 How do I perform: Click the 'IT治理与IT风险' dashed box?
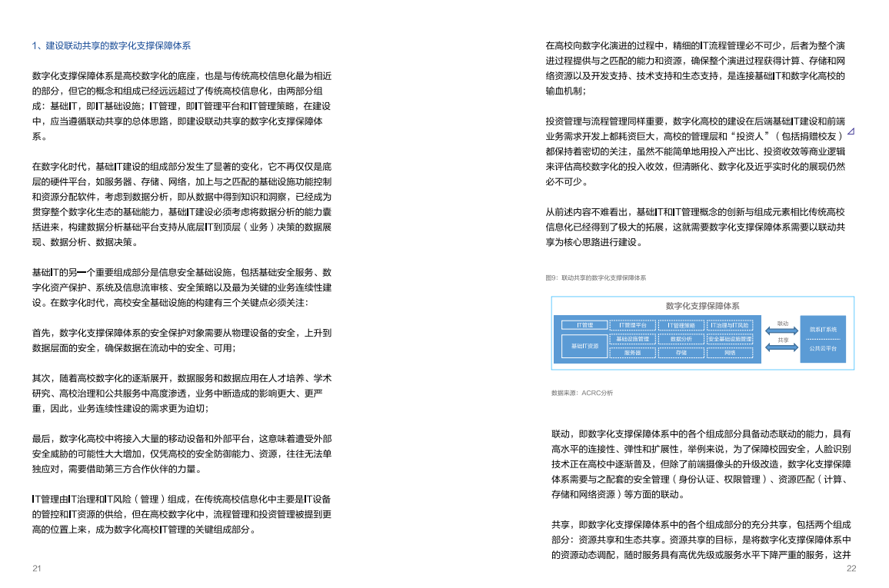[730, 325]
